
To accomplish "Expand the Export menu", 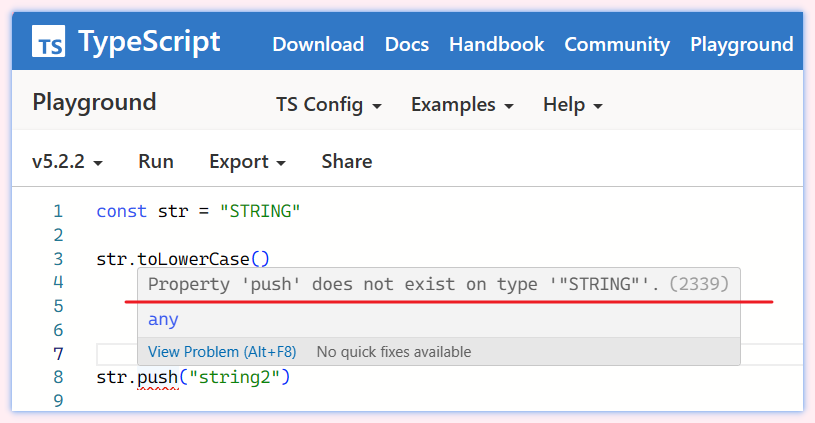I will pos(247,161).
